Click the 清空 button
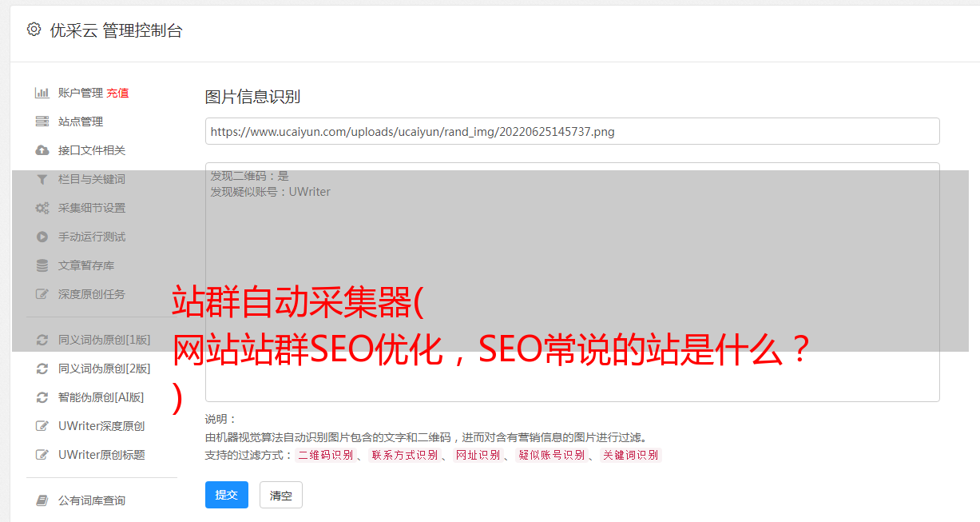The image size is (980, 522). [281, 495]
